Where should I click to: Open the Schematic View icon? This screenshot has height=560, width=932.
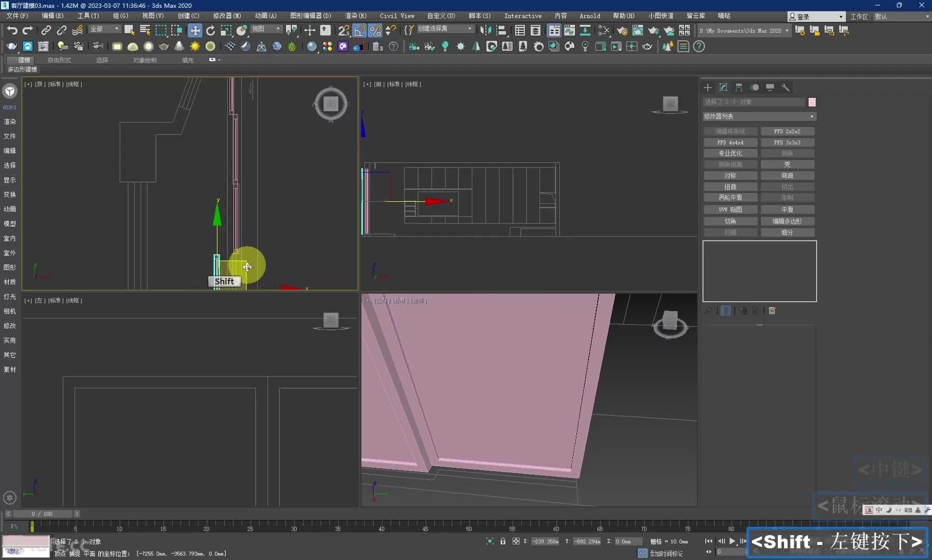[585, 31]
